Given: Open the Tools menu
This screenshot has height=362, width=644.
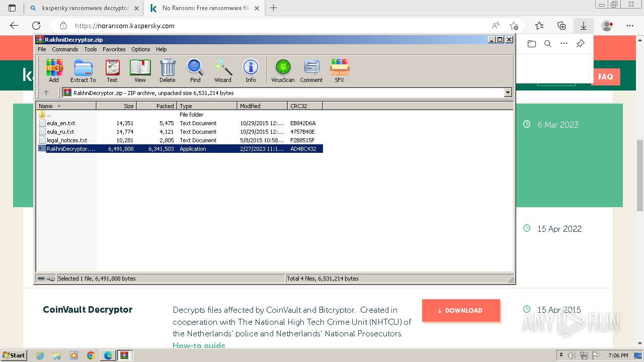Looking at the screenshot, I should point(91,49).
